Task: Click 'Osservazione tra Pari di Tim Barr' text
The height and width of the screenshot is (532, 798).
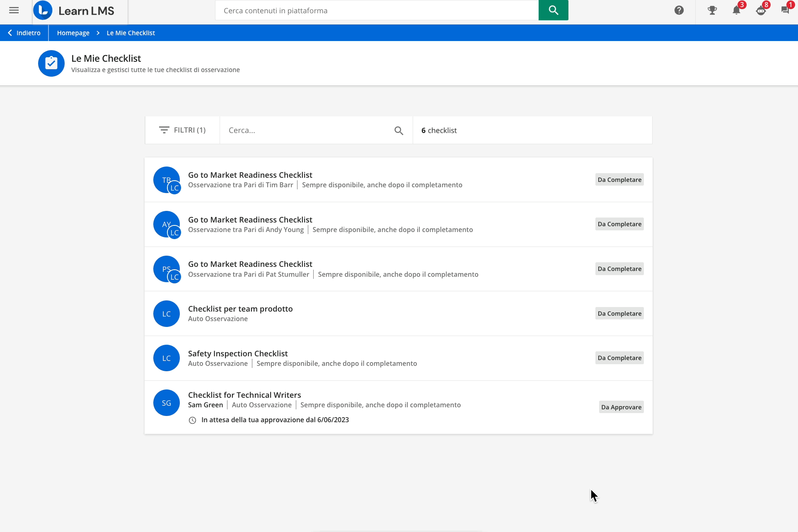Action: pyautogui.click(x=241, y=185)
